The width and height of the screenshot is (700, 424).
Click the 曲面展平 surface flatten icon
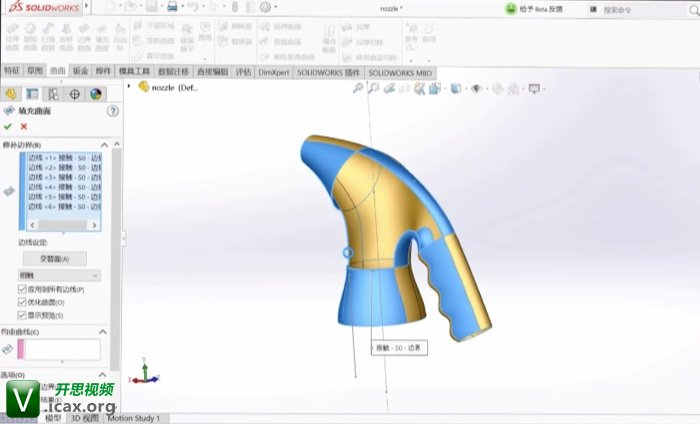(187, 37)
